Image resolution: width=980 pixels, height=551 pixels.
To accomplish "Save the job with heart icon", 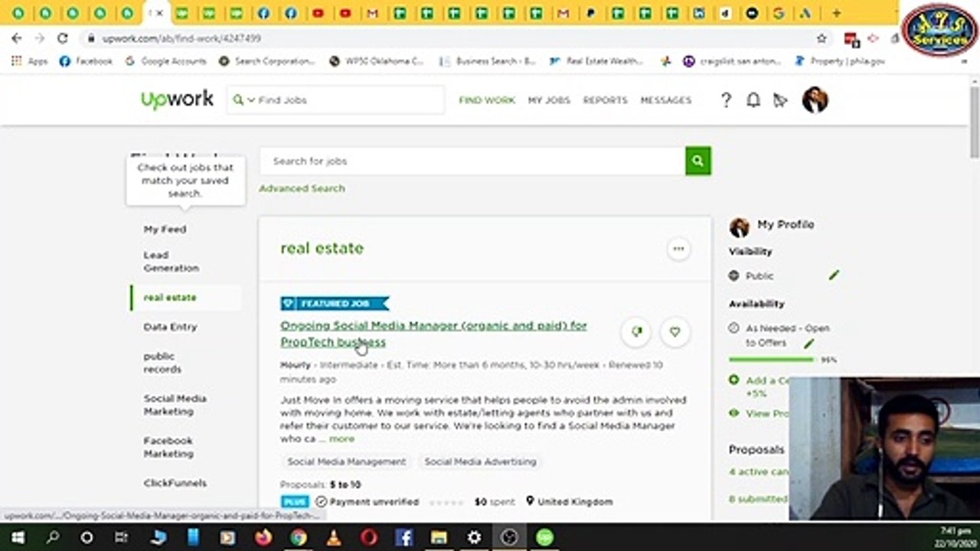I will [x=675, y=331].
